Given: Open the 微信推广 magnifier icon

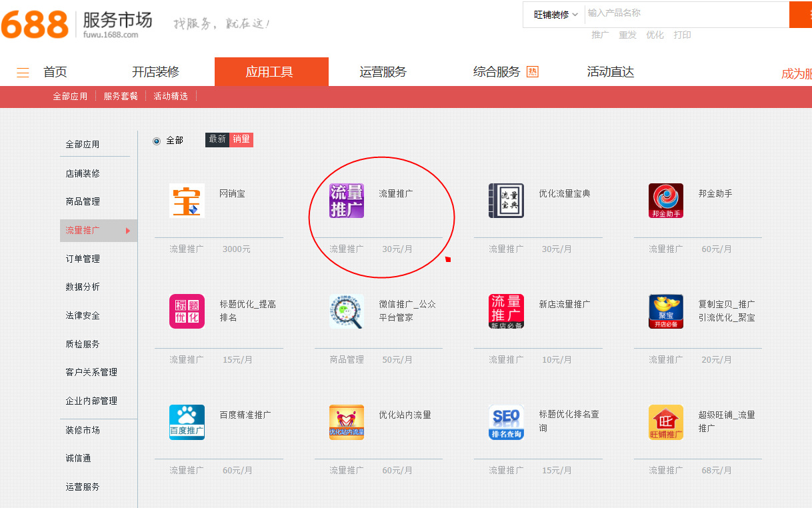Looking at the screenshot, I should tap(347, 311).
